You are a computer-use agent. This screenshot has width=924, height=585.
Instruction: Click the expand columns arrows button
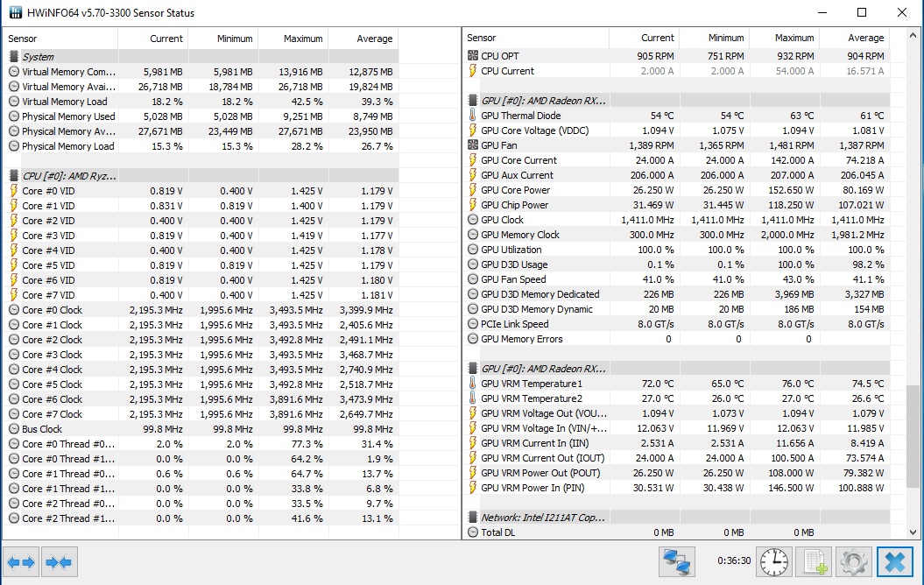click(x=21, y=562)
